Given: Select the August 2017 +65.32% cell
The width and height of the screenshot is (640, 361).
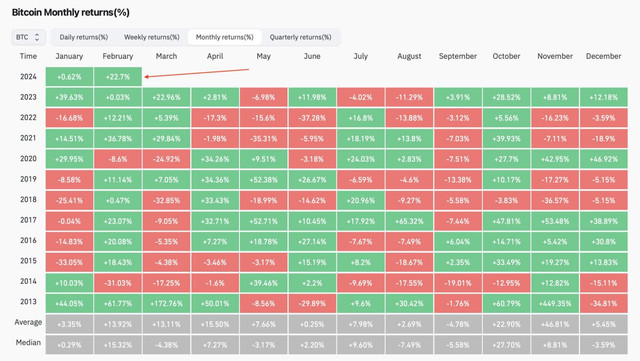Looking at the screenshot, I should 409,221.
